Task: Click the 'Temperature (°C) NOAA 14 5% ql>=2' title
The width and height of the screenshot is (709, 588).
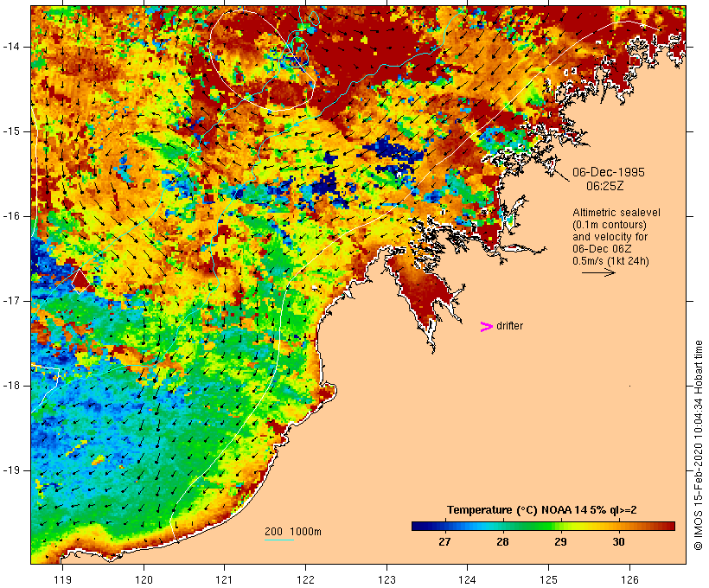Action: (542, 510)
